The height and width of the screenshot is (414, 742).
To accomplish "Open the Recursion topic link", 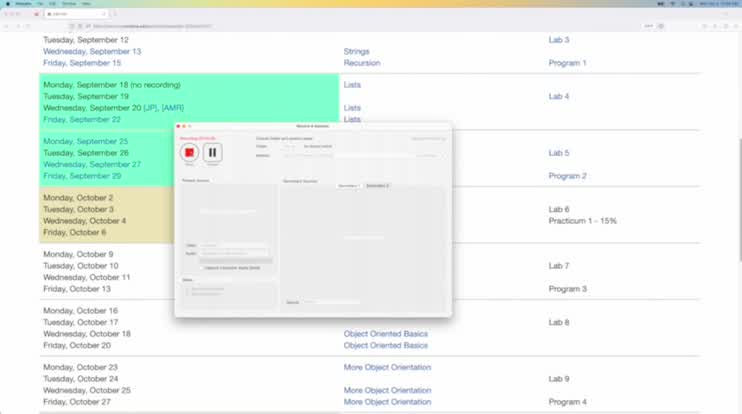I will click(x=362, y=63).
